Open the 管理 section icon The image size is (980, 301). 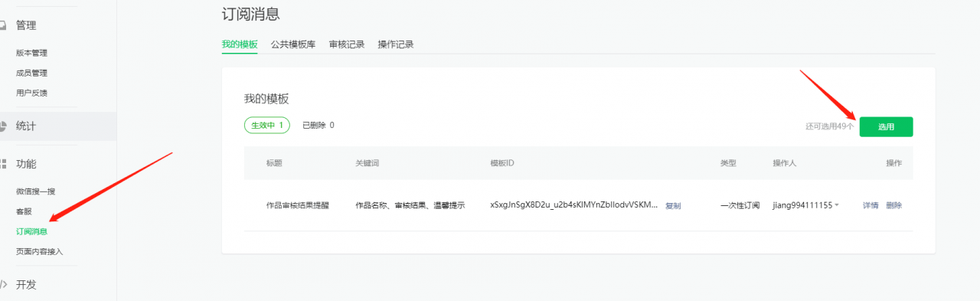click(x=3, y=25)
